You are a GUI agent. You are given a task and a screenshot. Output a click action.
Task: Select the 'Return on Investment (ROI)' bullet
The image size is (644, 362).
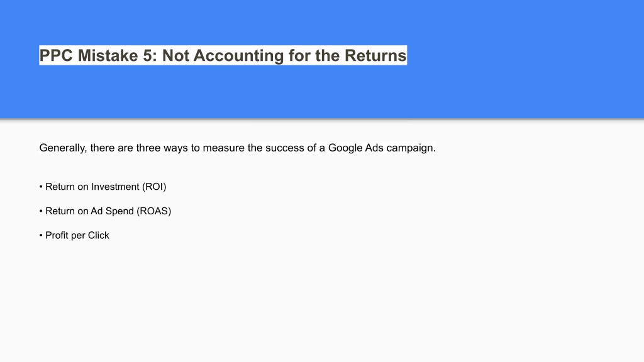point(103,187)
